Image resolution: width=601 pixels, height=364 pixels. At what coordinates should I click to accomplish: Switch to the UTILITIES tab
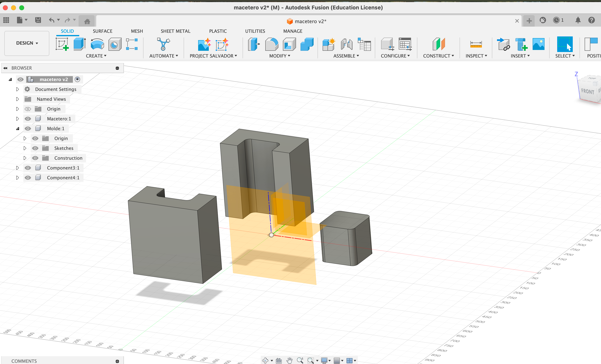click(255, 31)
